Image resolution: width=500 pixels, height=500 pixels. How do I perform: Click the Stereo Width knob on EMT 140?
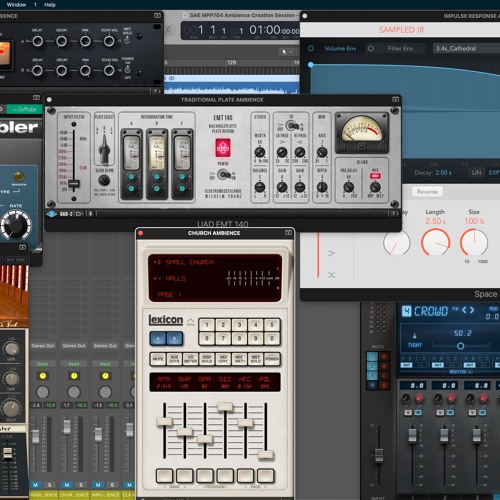(x=260, y=152)
